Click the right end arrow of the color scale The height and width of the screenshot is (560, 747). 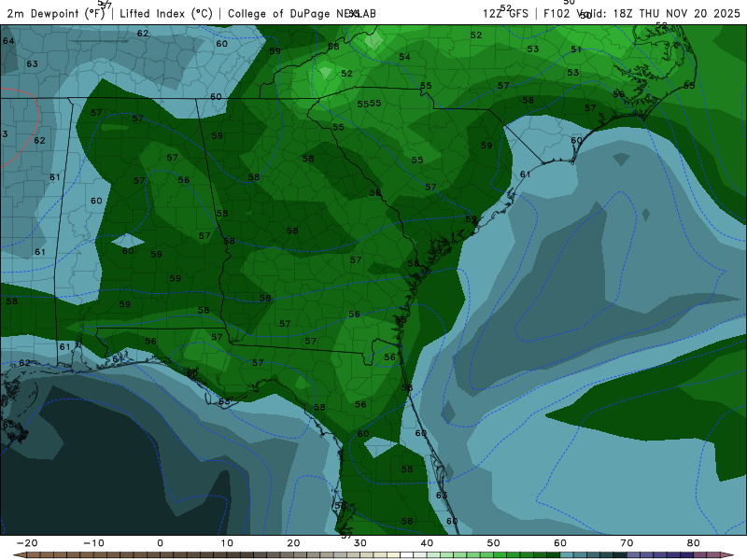point(727,555)
